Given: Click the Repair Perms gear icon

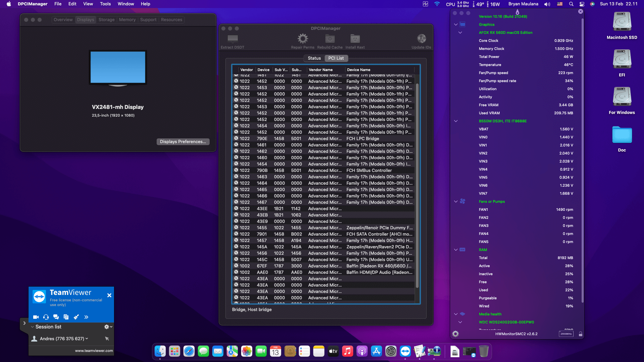Looking at the screenshot, I should [x=303, y=39].
